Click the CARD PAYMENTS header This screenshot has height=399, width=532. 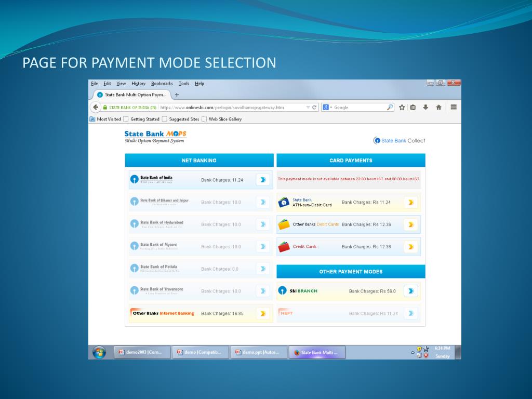point(351,160)
